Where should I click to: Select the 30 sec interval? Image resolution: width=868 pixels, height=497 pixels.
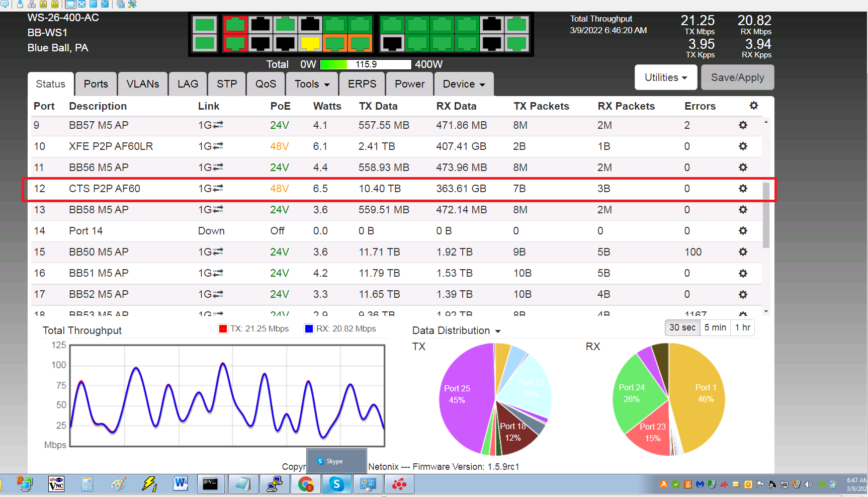[682, 327]
